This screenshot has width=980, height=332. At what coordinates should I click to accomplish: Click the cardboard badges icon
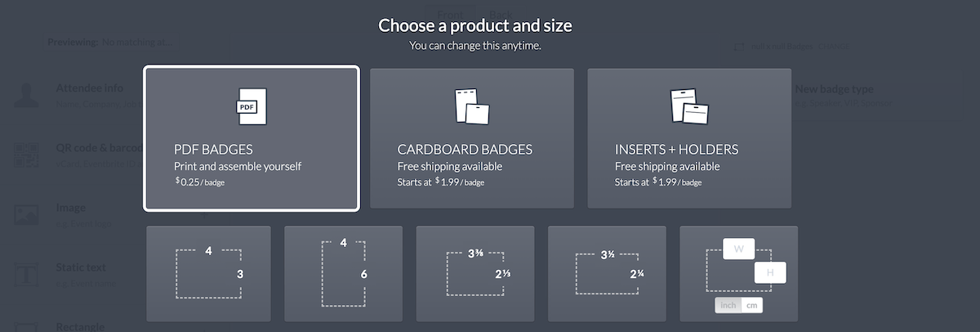click(472, 106)
